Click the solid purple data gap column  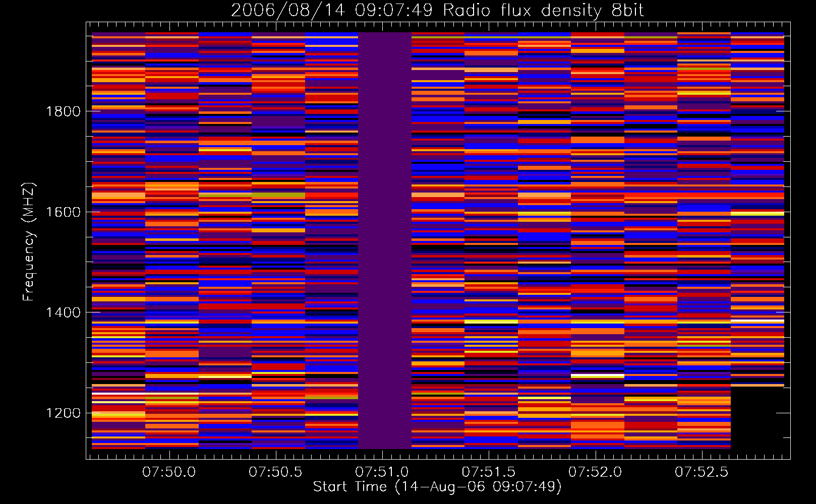click(385, 240)
